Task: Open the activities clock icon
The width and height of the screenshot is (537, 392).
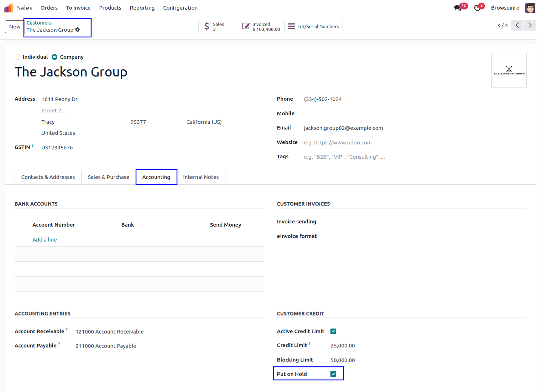Action: click(477, 8)
